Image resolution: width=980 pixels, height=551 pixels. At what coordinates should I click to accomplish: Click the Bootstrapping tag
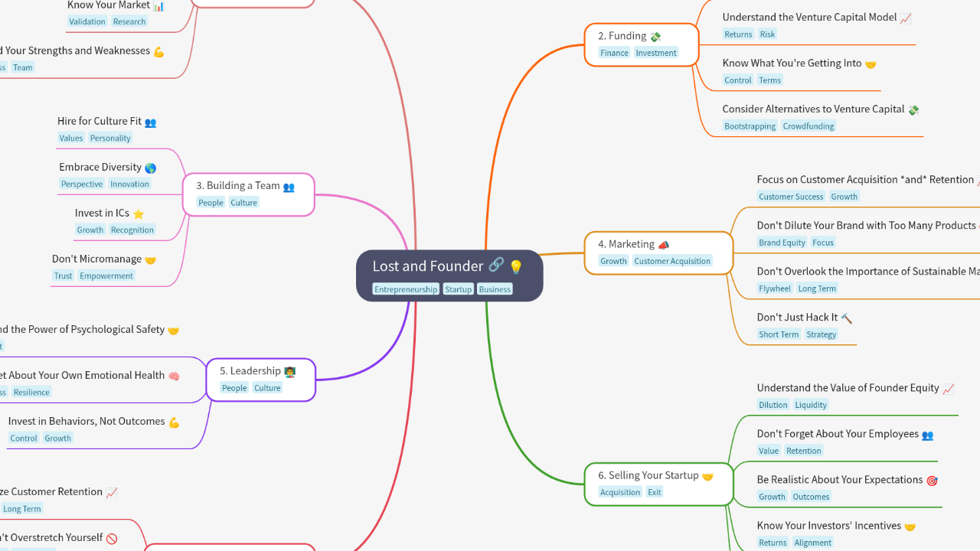[x=750, y=126]
